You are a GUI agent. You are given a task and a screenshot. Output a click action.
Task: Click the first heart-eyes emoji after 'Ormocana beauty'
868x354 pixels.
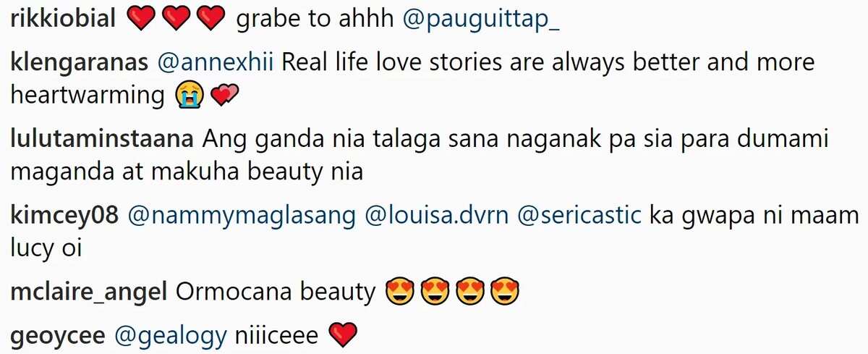point(399,292)
